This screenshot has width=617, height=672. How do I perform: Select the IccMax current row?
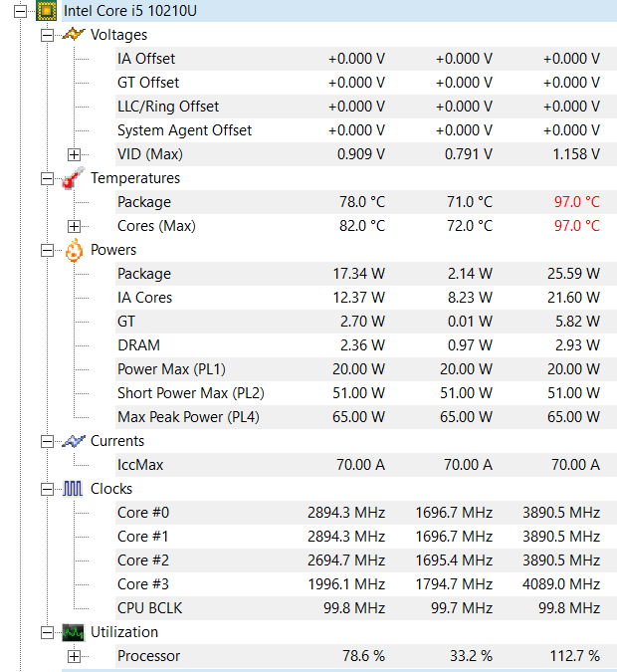[x=140, y=465]
